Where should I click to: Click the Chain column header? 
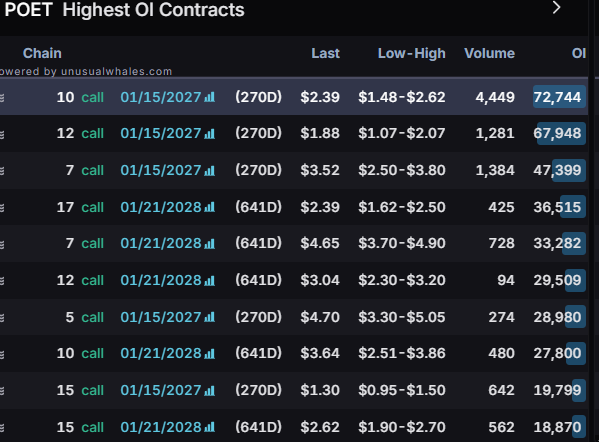pyautogui.click(x=42, y=53)
